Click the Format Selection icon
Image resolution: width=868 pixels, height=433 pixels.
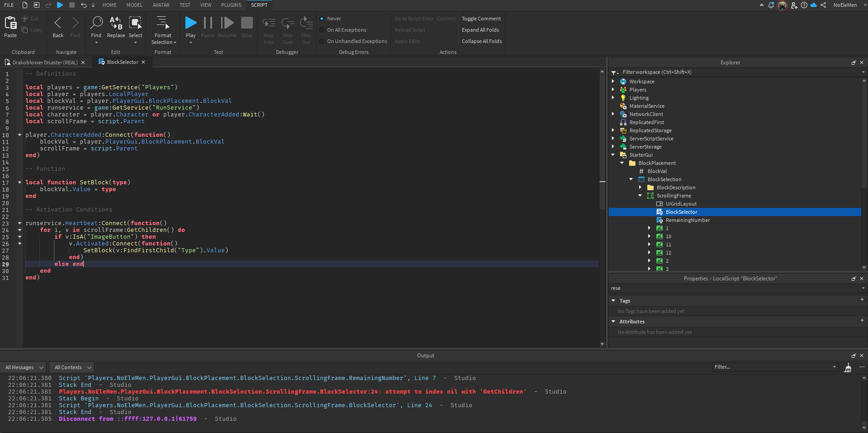pos(163,21)
